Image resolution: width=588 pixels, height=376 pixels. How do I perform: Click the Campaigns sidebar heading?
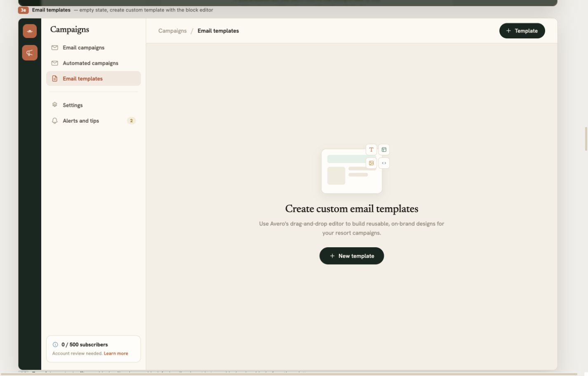(70, 30)
